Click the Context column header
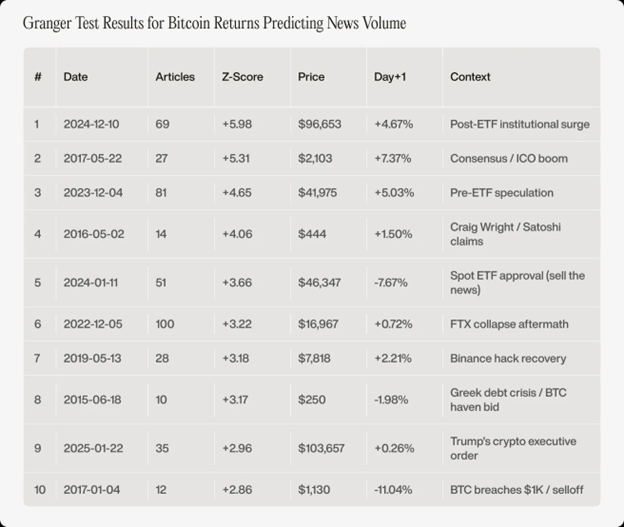Screen dimensions: 624x527 tap(470, 77)
